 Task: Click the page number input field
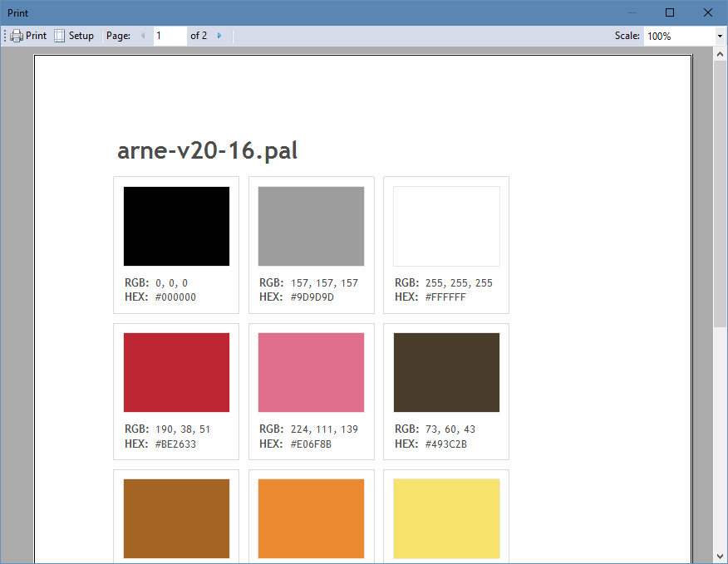(170, 36)
